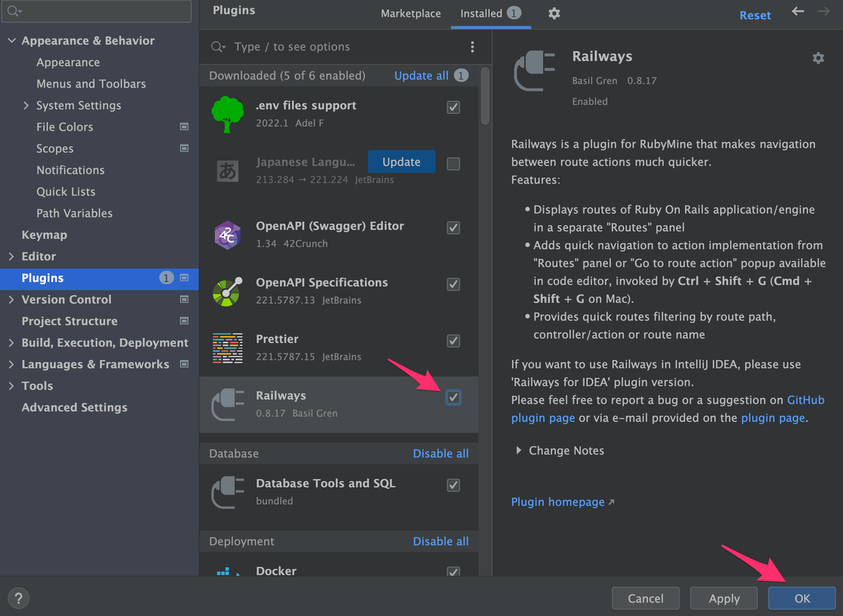Collapse Appearance & Behavior section

tap(11, 41)
